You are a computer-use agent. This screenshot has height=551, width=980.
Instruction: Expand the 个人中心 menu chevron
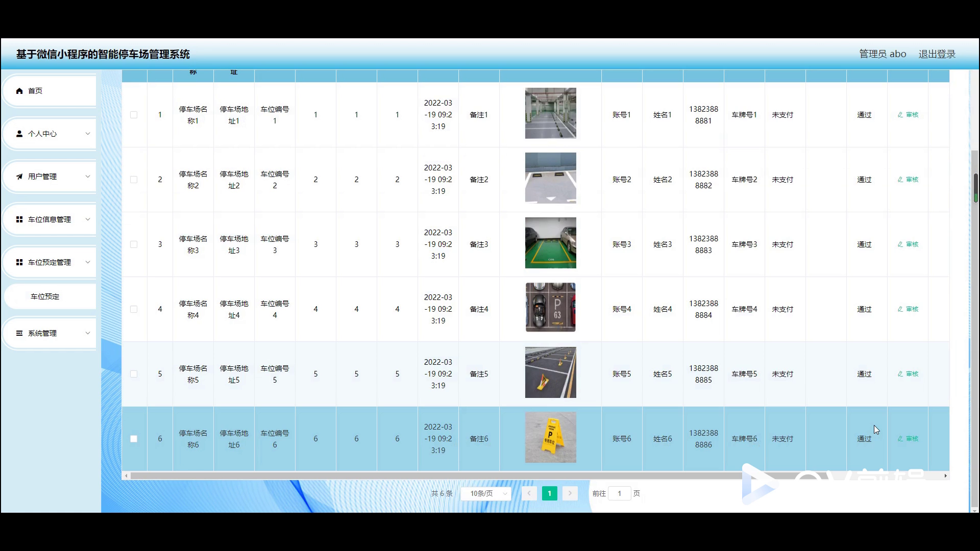tap(87, 134)
